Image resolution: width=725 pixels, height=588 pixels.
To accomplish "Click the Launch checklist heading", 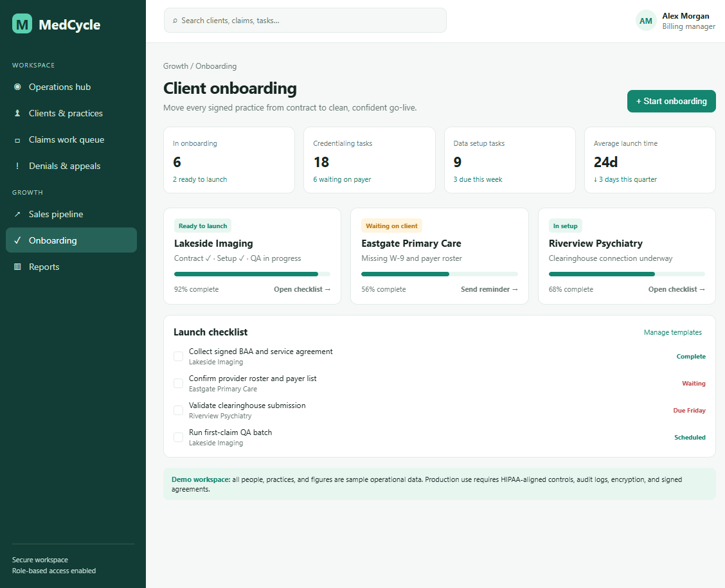I will tap(210, 332).
